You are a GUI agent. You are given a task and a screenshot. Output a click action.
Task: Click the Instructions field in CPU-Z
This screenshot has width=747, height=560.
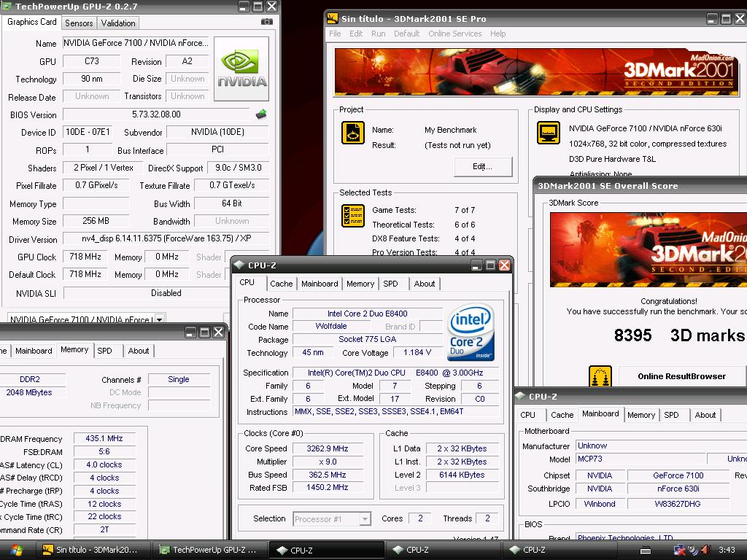click(x=396, y=411)
